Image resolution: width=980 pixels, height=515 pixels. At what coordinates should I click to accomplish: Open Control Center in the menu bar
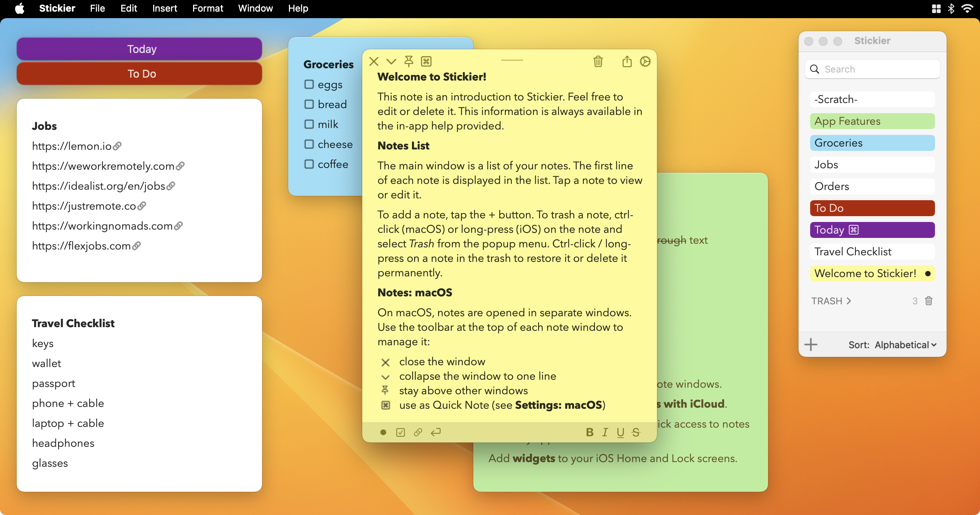tap(936, 8)
